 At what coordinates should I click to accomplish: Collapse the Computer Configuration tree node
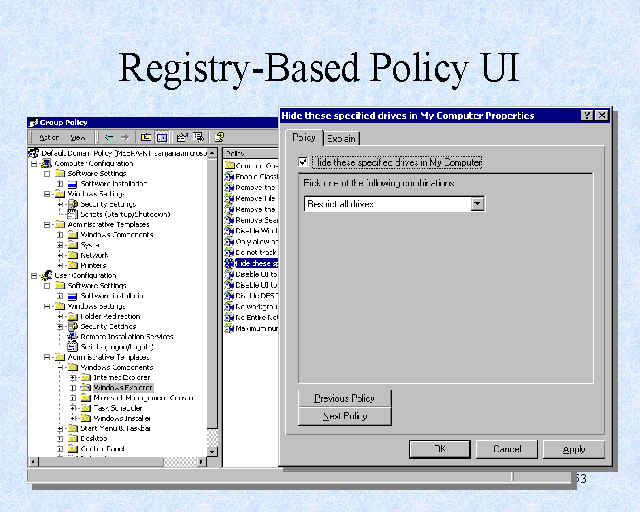click(x=34, y=163)
